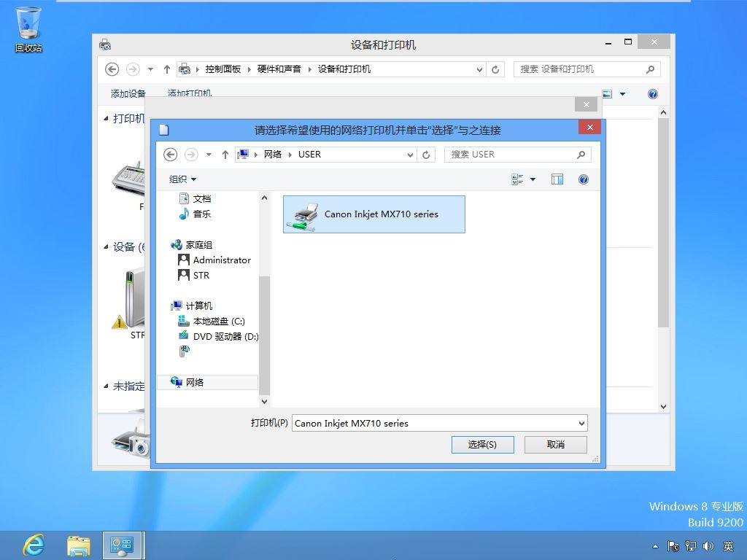Screen dimensions: 747x560
Task: Open the printer name combo box dropdown
Action: tap(581, 424)
